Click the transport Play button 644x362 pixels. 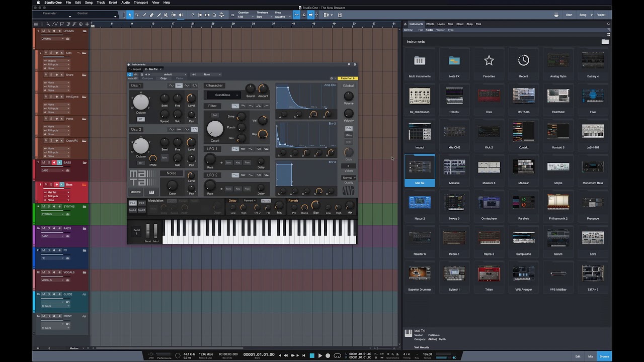320,355
